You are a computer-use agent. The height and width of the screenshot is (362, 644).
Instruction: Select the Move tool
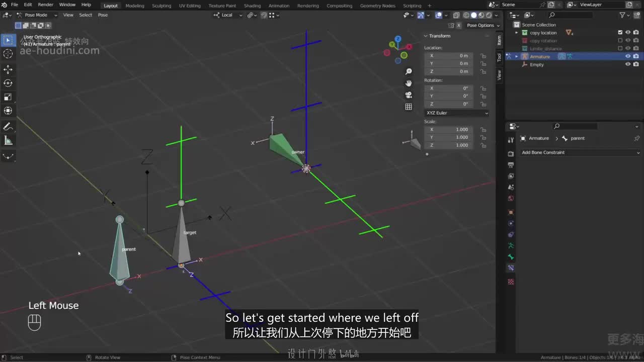(8, 69)
